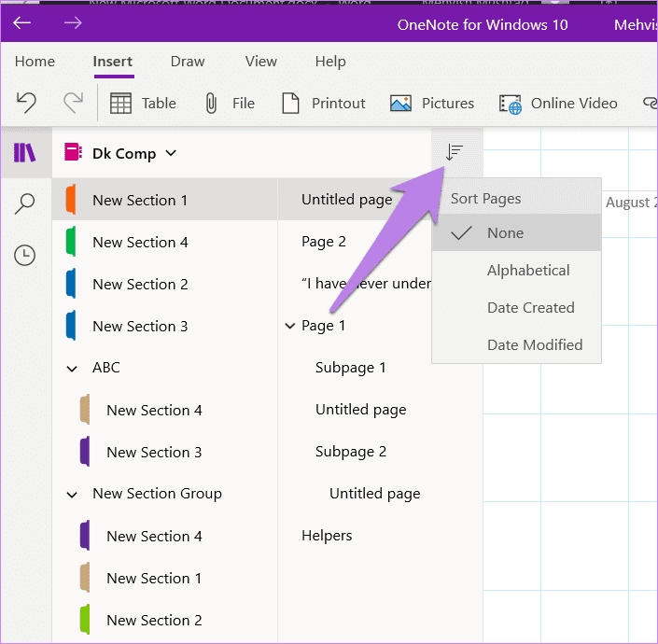
Task: Redo the last action
Action: (x=73, y=103)
